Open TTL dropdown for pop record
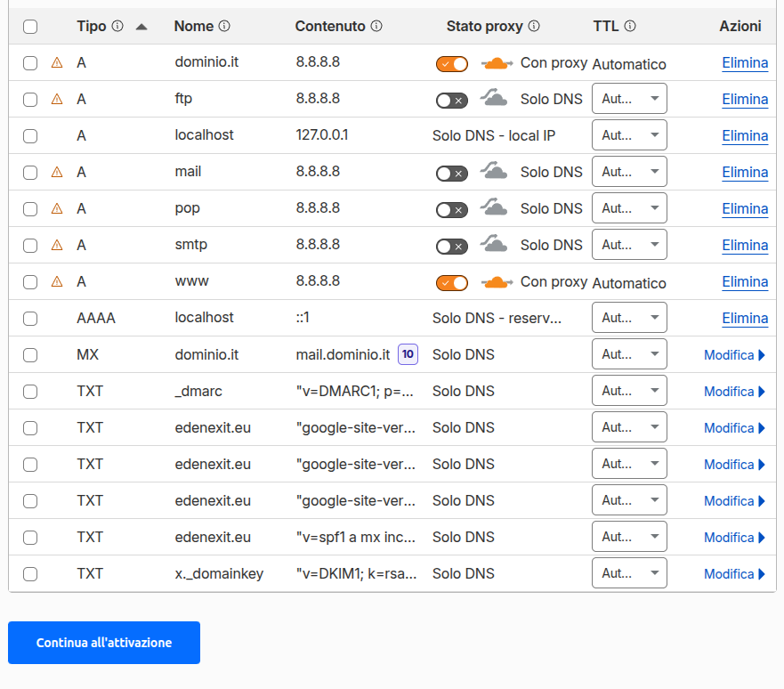 (x=629, y=208)
